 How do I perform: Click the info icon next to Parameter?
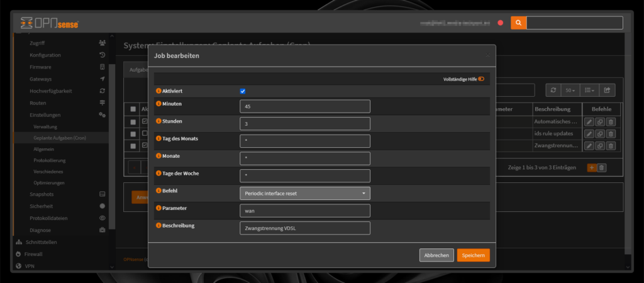click(x=158, y=207)
